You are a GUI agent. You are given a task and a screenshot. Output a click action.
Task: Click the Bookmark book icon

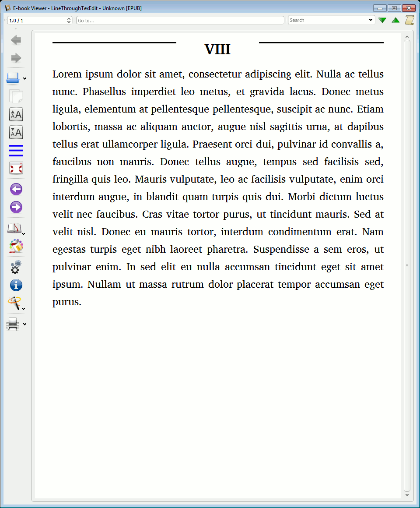pos(14,229)
